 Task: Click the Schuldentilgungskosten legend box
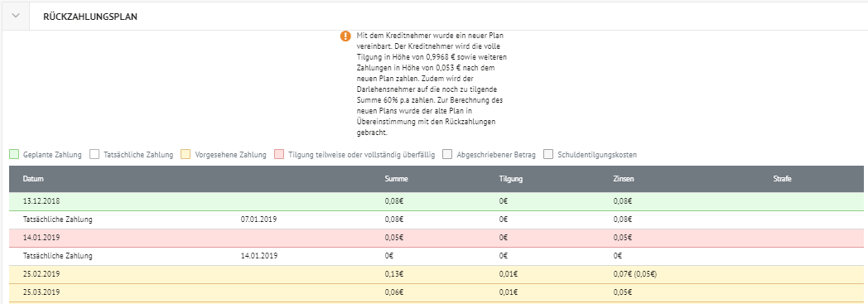coord(548,155)
